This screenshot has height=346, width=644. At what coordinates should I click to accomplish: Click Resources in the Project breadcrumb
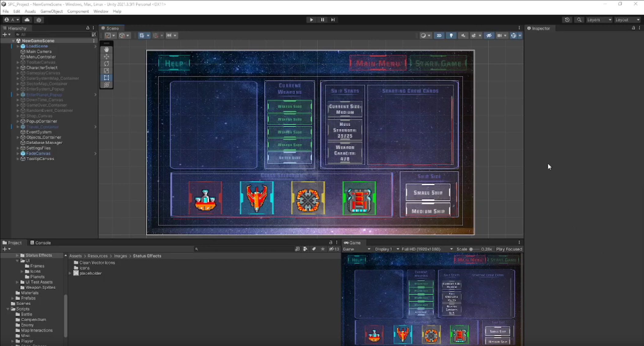pos(97,256)
